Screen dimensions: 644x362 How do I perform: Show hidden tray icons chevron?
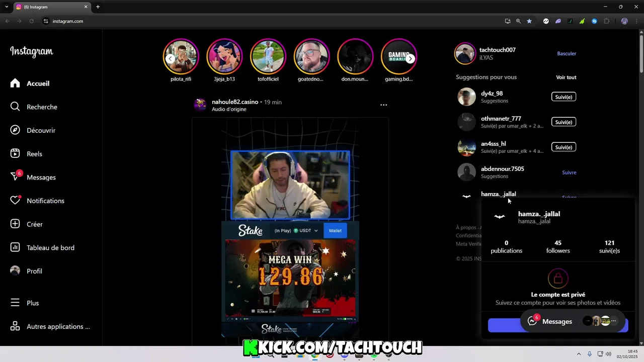point(579,354)
